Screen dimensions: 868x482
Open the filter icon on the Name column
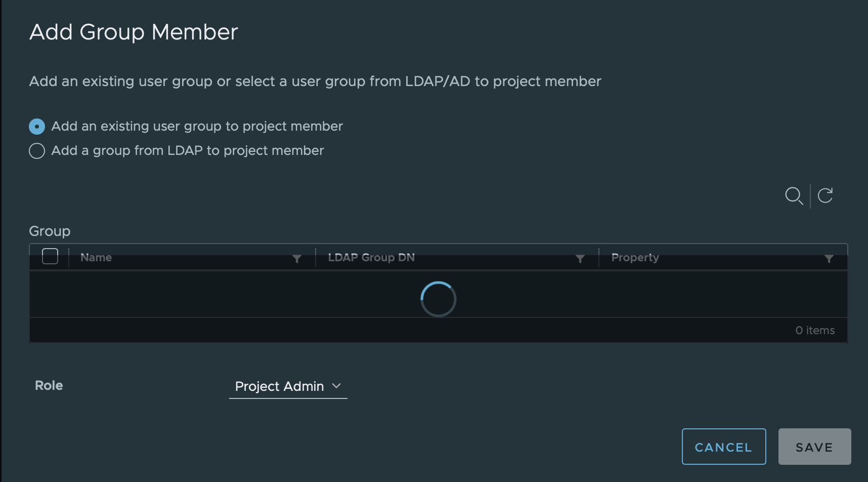click(x=297, y=259)
